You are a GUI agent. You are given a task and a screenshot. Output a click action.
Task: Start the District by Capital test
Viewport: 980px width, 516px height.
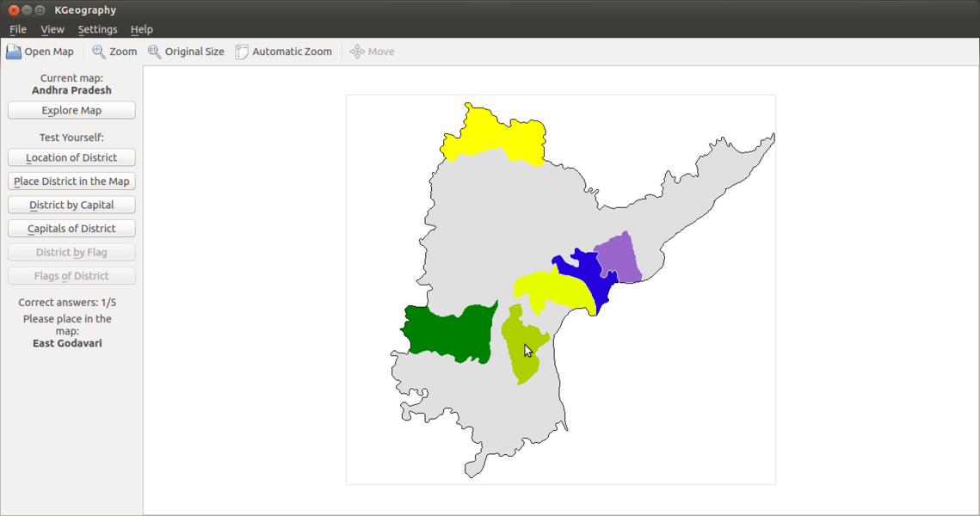coord(71,204)
